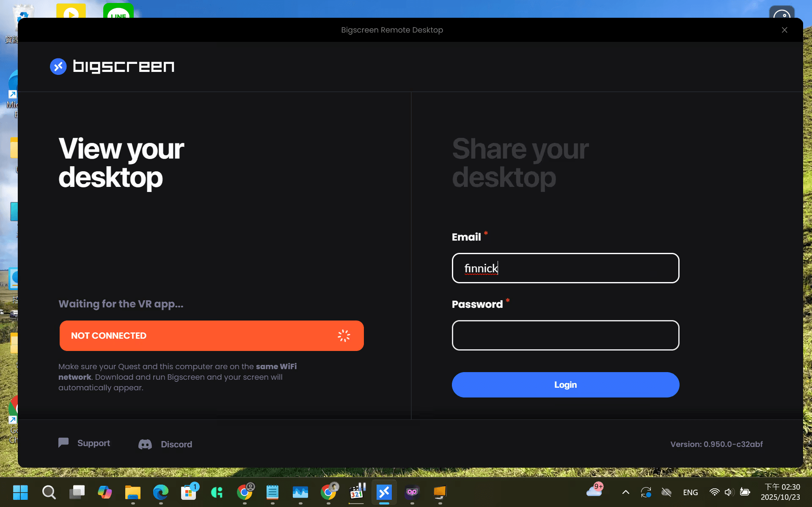Click the sync status tray icon
The width and height of the screenshot is (812, 507).
click(646, 492)
